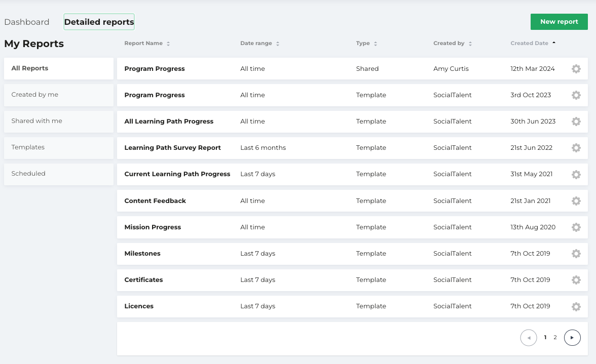
Task: Open gear for Learning Path Survey Report
Action: point(576,148)
